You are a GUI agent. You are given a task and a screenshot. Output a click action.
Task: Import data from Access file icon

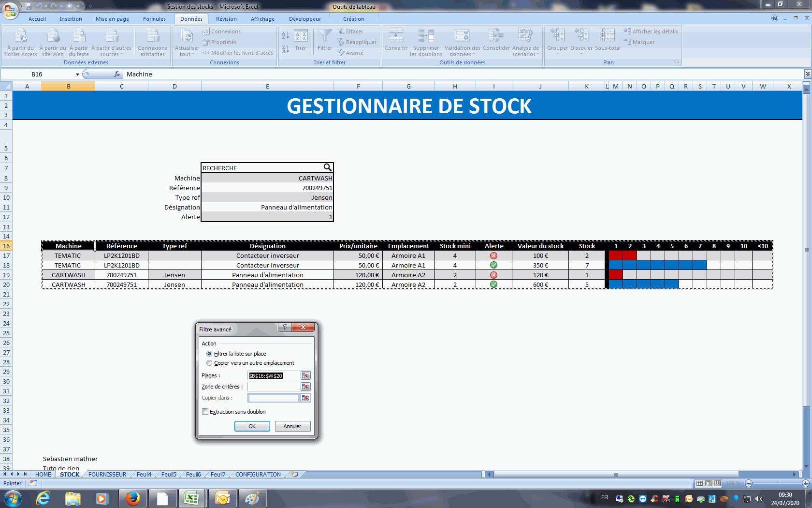click(x=20, y=36)
